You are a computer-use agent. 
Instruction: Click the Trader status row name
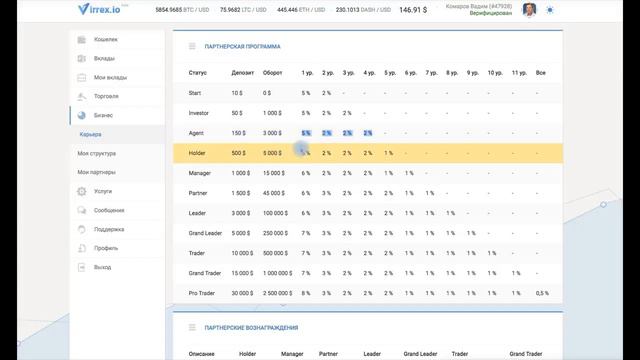tap(197, 253)
